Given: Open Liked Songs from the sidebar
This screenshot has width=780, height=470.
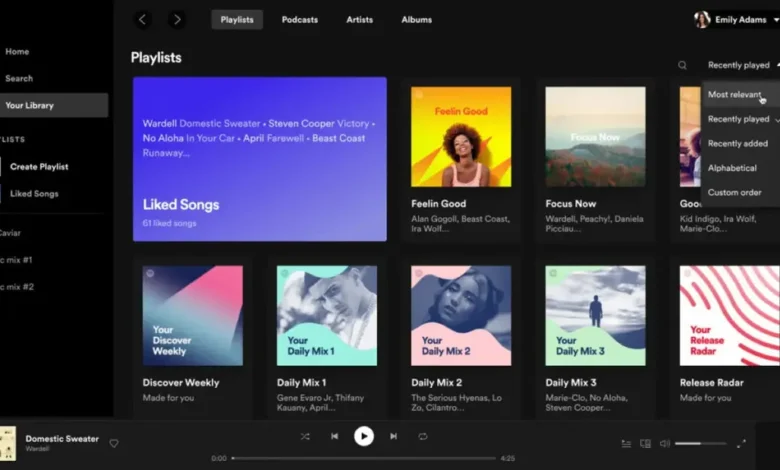Looking at the screenshot, I should [x=34, y=193].
